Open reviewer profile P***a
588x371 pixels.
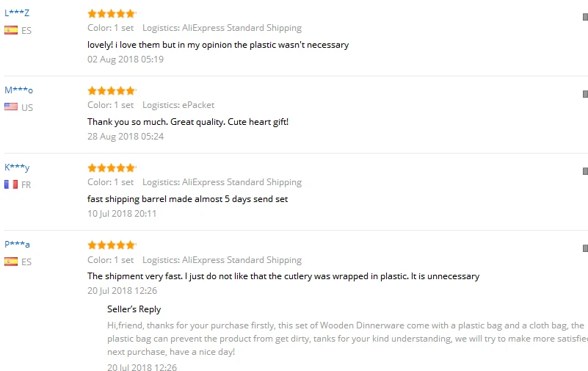17,244
